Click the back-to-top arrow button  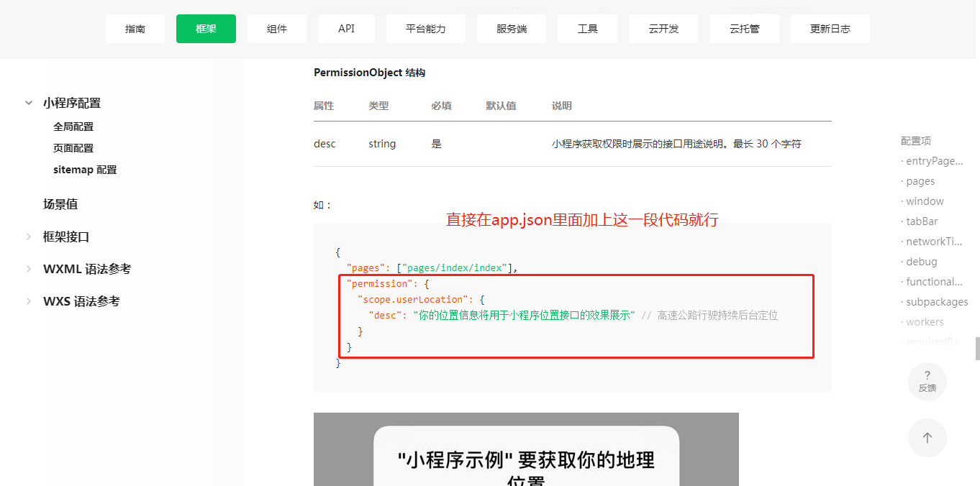(927, 438)
